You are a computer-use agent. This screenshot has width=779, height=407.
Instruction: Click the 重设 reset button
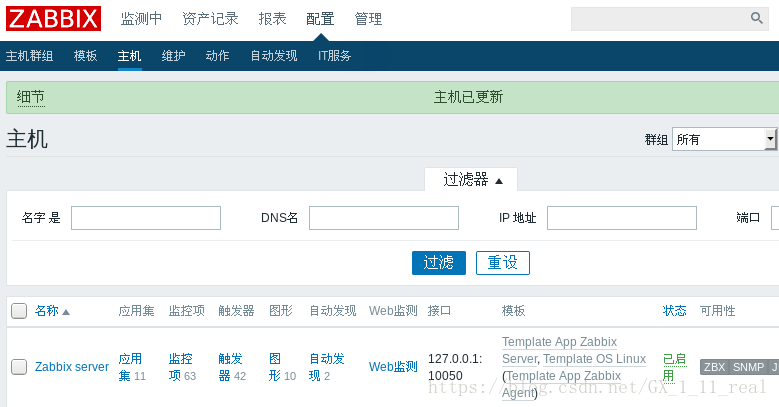coord(503,263)
